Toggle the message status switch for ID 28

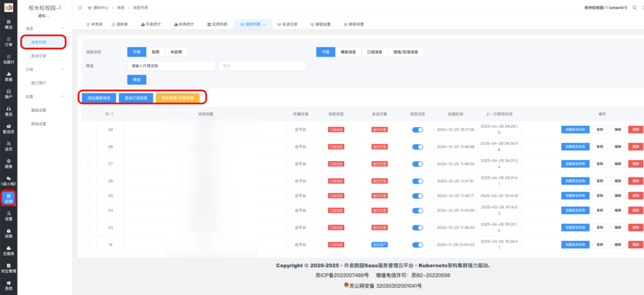(x=418, y=147)
